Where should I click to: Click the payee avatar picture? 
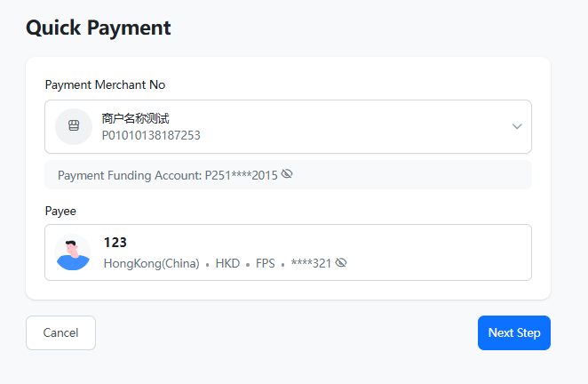(73, 252)
